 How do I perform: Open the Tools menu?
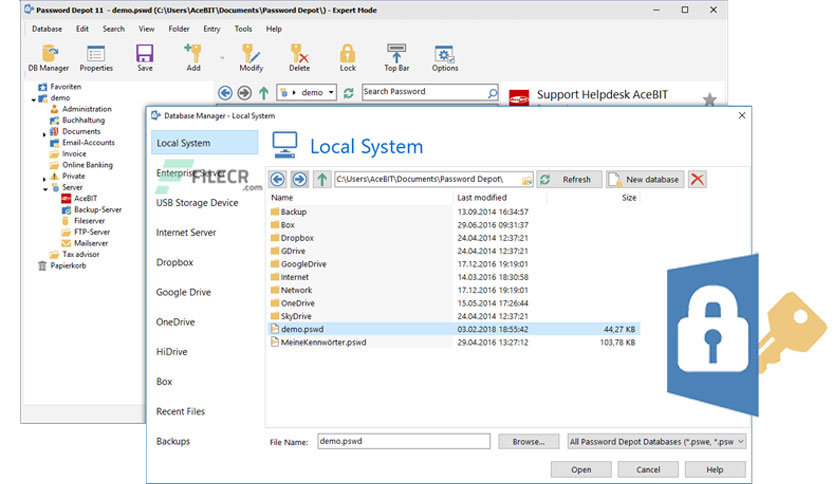243,29
